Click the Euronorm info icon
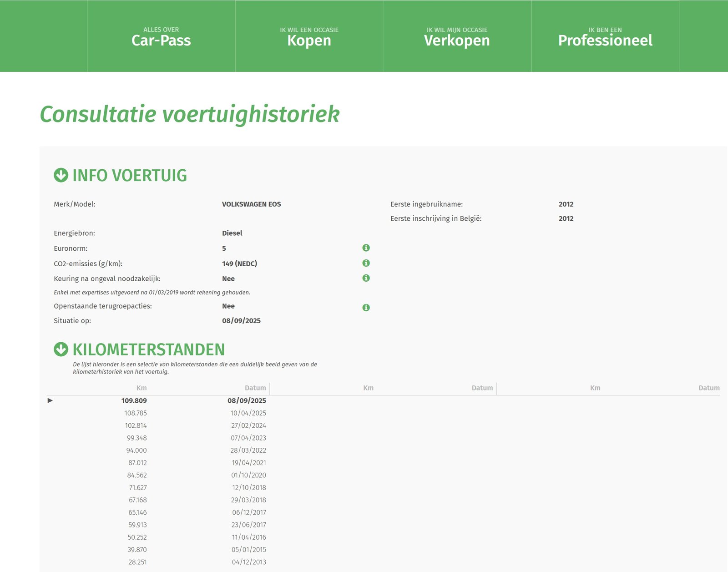Screen dimensions: 728x572 pos(366,248)
